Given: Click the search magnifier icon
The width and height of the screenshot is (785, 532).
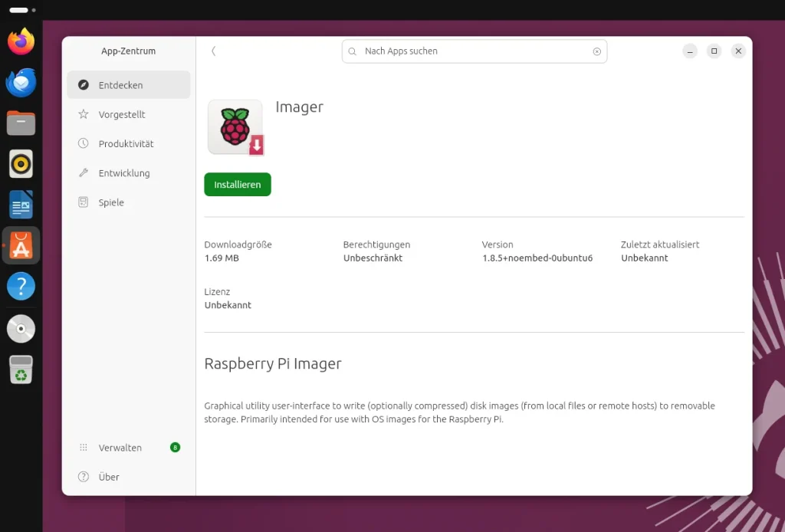Looking at the screenshot, I should [353, 51].
